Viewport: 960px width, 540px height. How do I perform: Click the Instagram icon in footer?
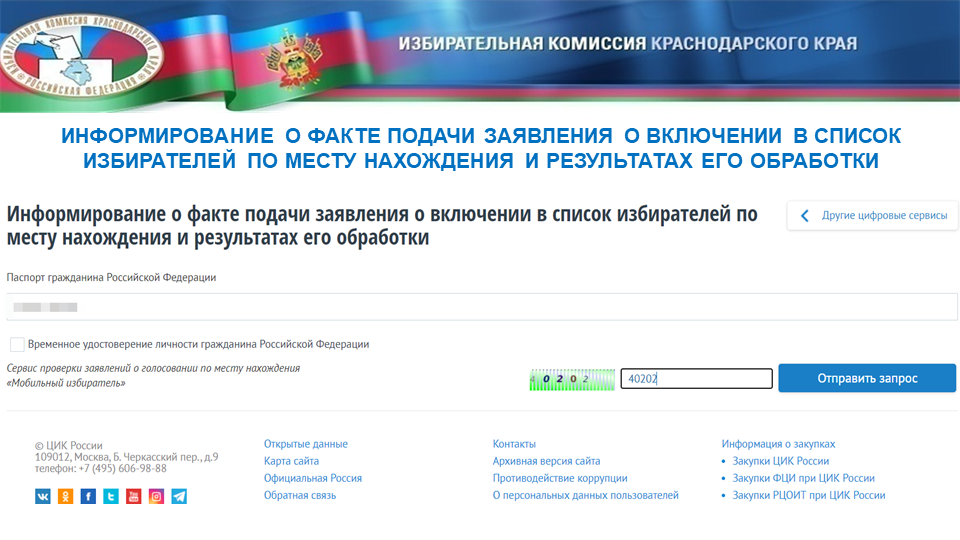click(156, 496)
